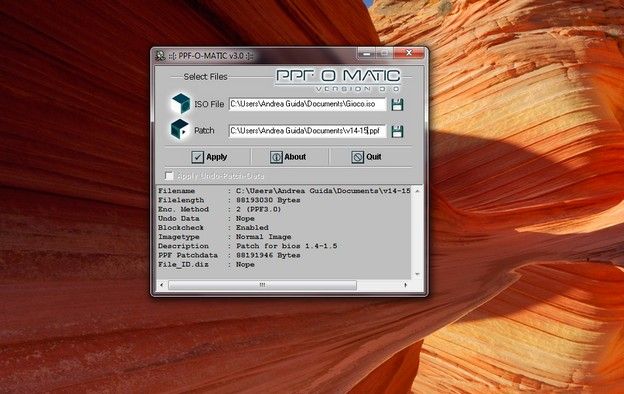
Task: Click the Quit prohibited-sign icon
Action: [357, 157]
